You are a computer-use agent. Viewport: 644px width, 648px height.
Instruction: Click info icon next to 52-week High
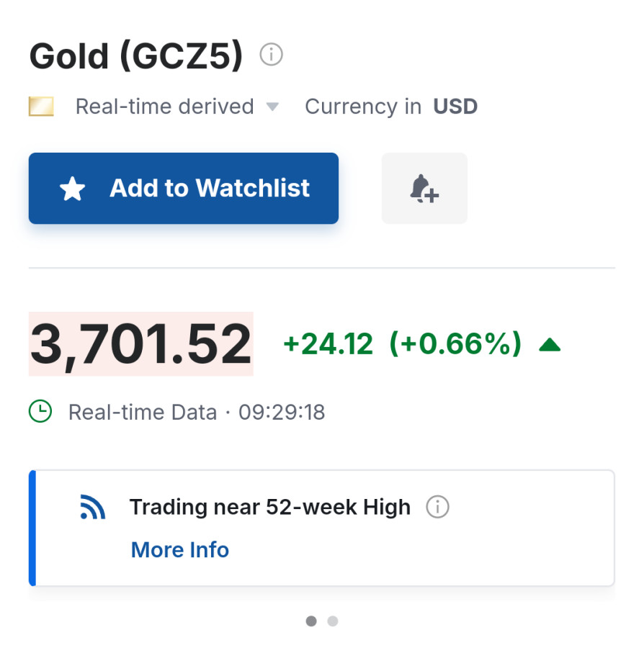[x=437, y=507]
